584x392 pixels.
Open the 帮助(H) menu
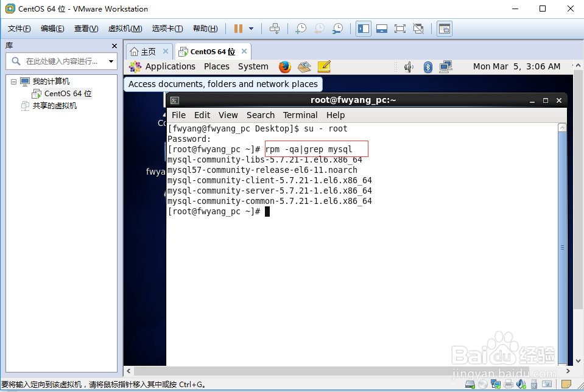(x=205, y=29)
